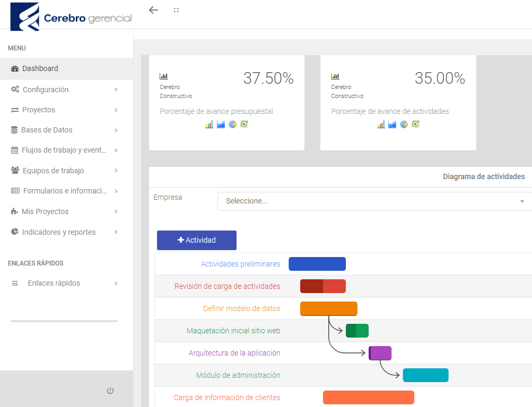This screenshot has width=532, height=407.
Task: Open area chart for avance de actividades
Action: click(393, 125)
